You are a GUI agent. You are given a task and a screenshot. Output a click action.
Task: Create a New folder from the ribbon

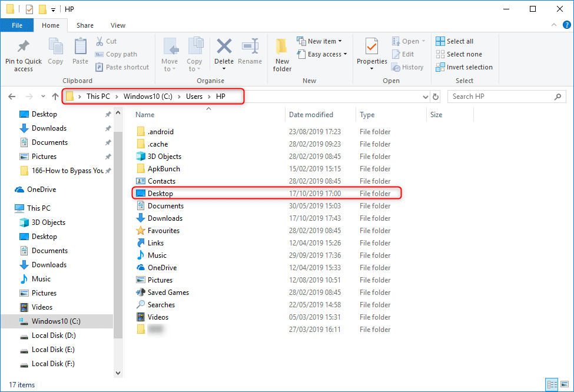pos(282,55)
